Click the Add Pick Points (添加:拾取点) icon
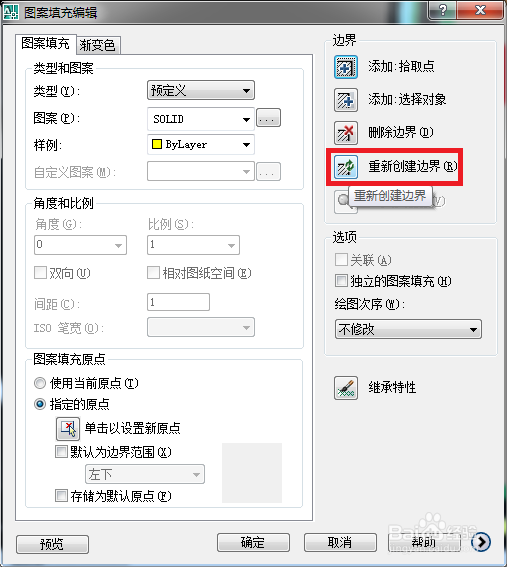 (x=346, y=67)
